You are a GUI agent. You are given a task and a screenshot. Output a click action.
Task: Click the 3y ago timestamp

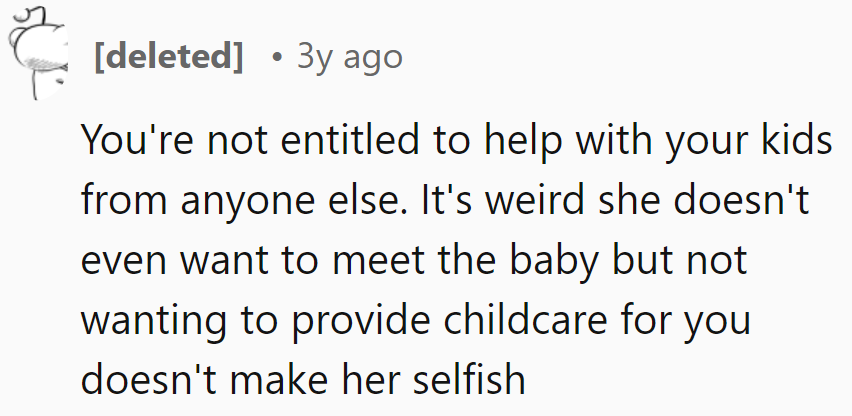pos(349,58)
